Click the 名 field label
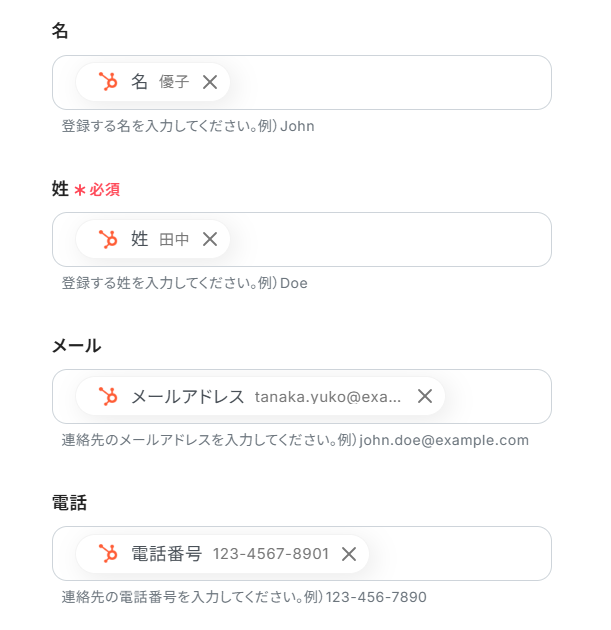This screenshot has height=630, width=611. point(61,31)
